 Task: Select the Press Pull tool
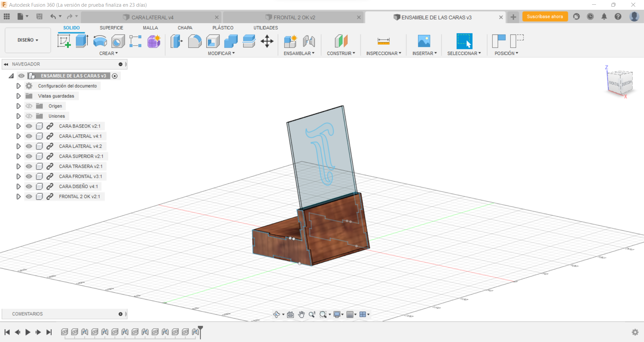tap(176, 41)
